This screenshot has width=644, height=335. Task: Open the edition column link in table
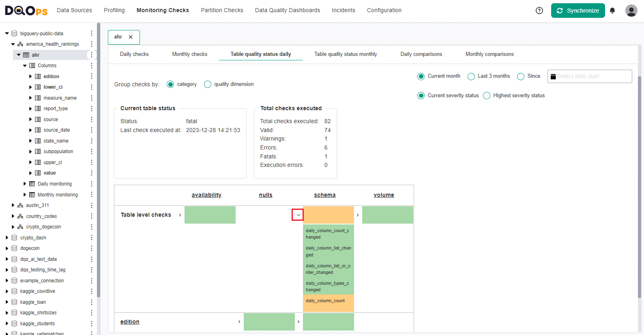[130, 322]
